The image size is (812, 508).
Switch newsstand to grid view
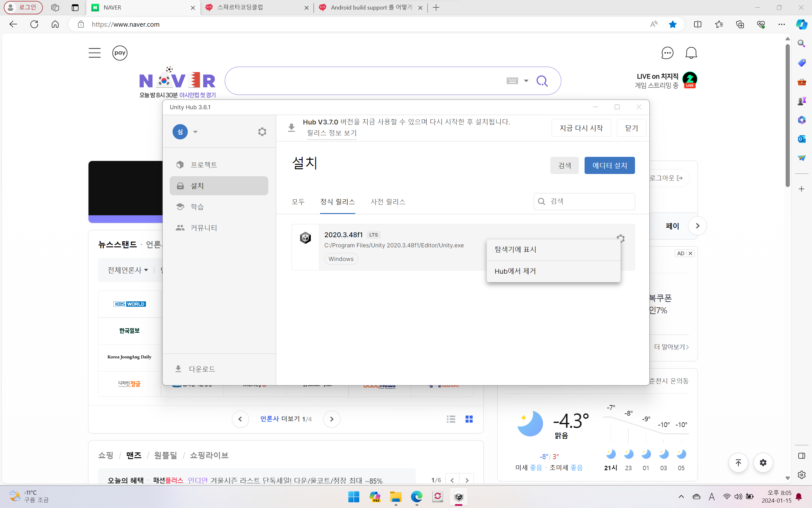tap(469, 419)
